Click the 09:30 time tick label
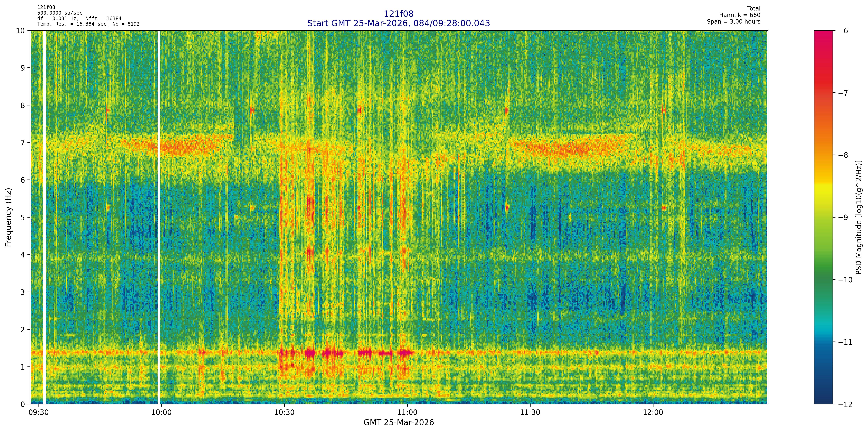 38,413
